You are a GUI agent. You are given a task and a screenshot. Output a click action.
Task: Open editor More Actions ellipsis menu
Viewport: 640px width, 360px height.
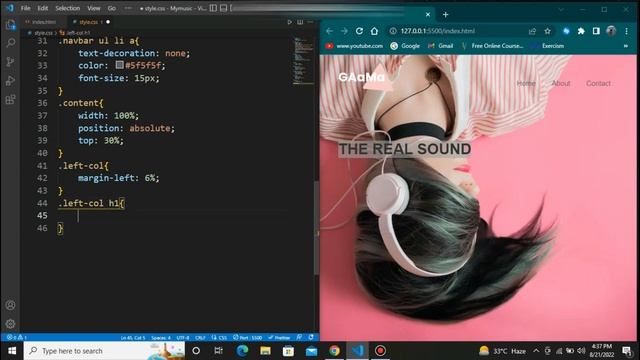(311, 22)
